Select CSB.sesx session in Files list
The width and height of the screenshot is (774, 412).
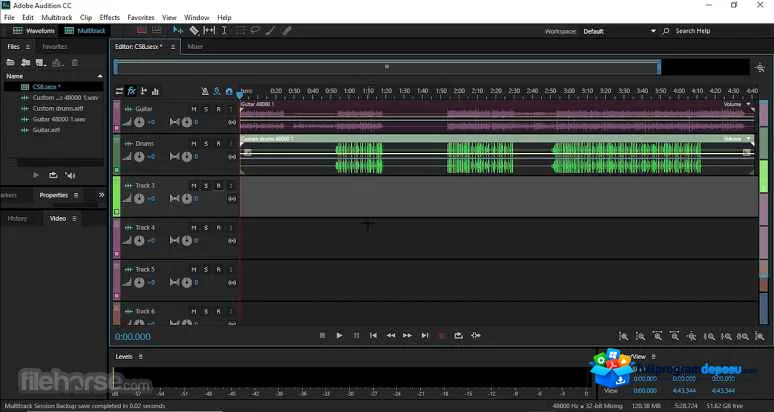coord(47,87)
